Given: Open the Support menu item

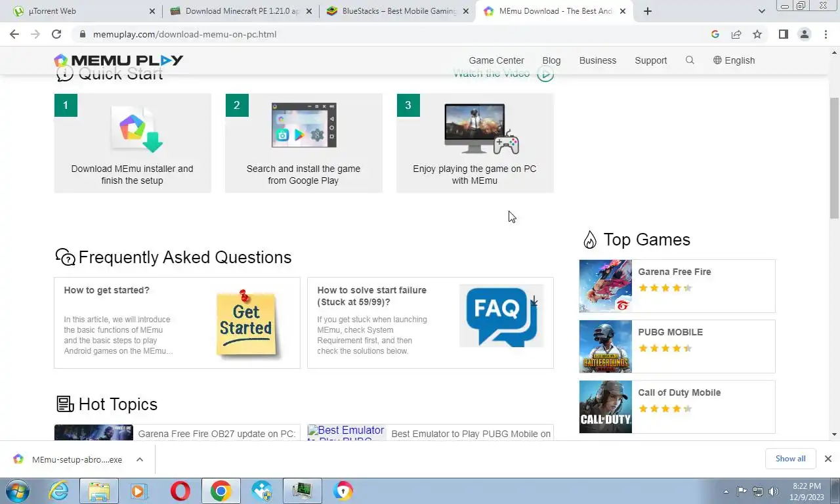Looking at the screenshot, I should pos(650,60).
